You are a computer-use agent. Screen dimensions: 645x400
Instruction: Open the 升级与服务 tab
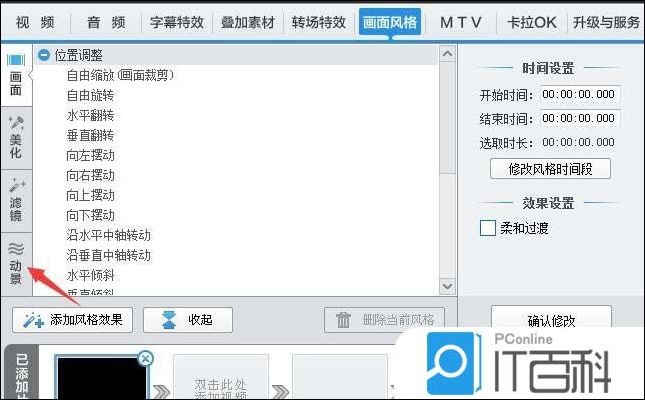[606, 22]
